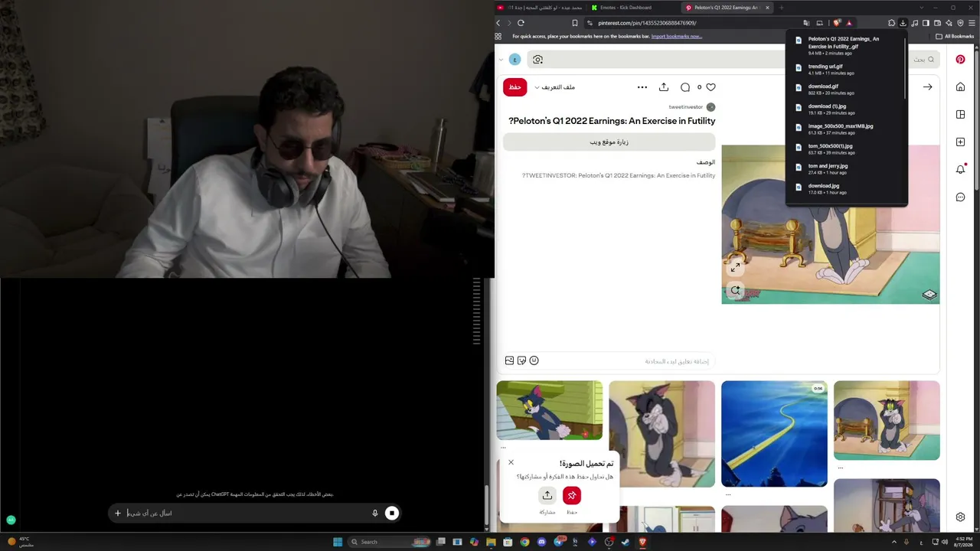
Task: Reload the Pinterest page
Action: [x=521, y=23]
